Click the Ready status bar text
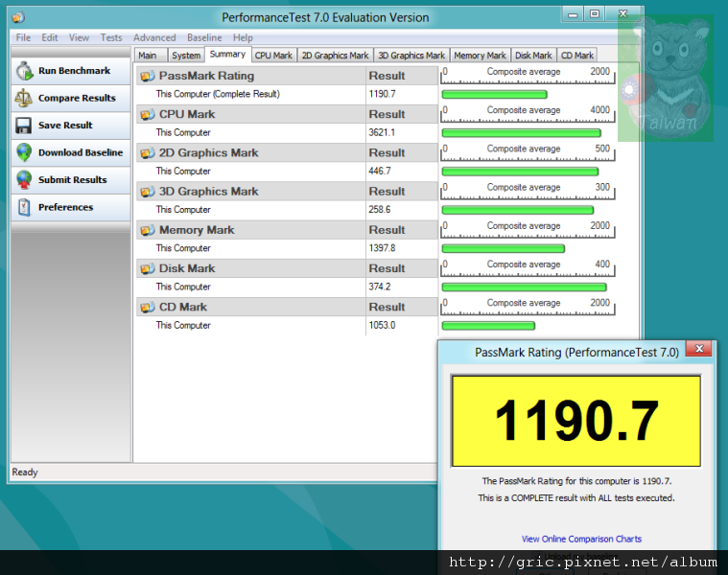Screen dimensions: 728x575 (25, 472)
